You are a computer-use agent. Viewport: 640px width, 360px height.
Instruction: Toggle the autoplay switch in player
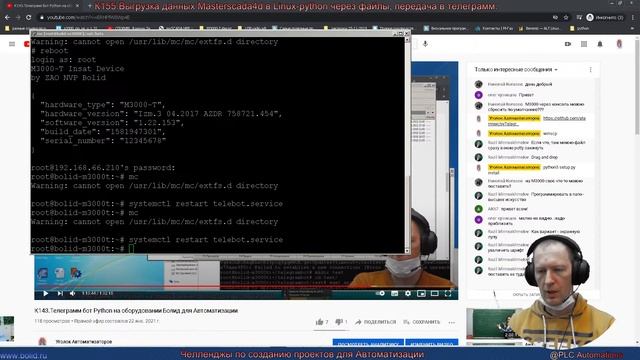pos(380,293)
